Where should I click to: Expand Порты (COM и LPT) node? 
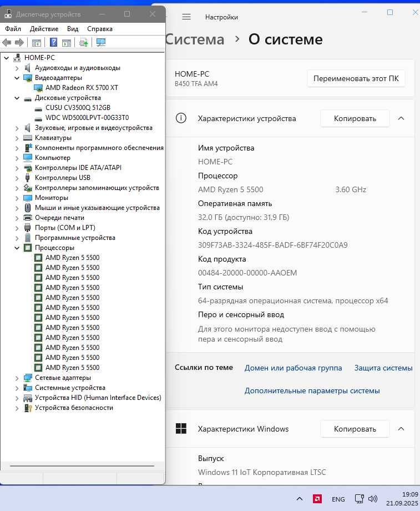click(17, 228)
